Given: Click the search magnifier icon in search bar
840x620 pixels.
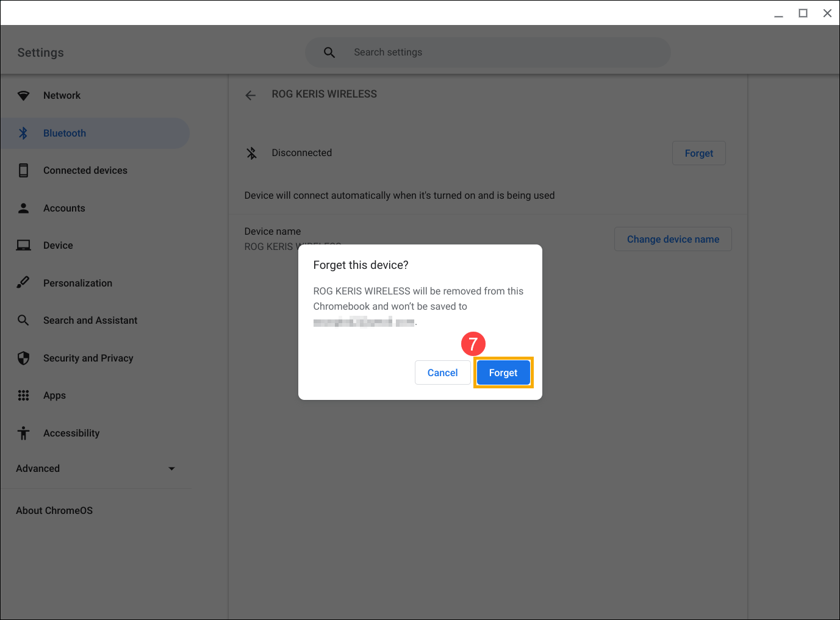Looking at the screenshot, I should click(329, 52).
